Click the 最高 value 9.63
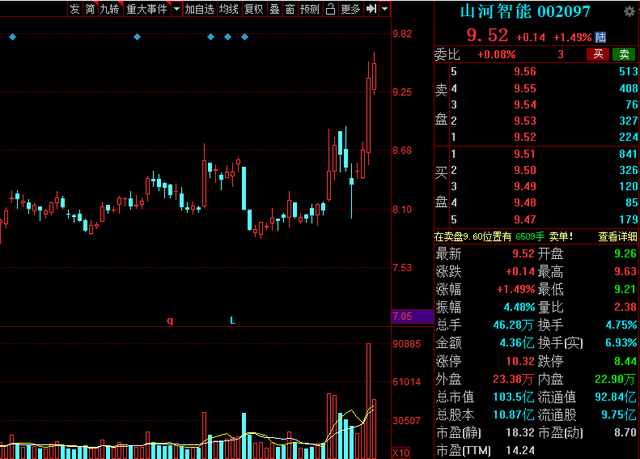The image size is (640, 459). click(x=625, y=272)
